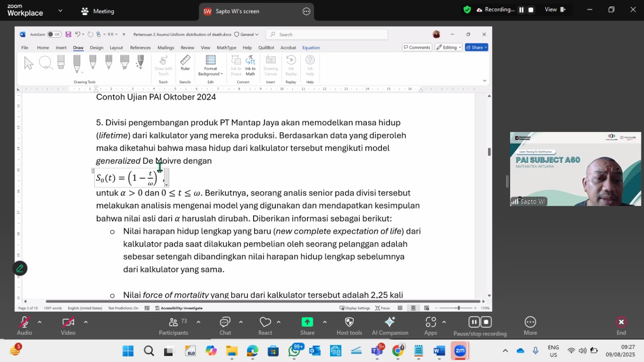Unmute audio in Zoom toolbar
Viewport: 644px width, 362px height.
coord(24,326)
